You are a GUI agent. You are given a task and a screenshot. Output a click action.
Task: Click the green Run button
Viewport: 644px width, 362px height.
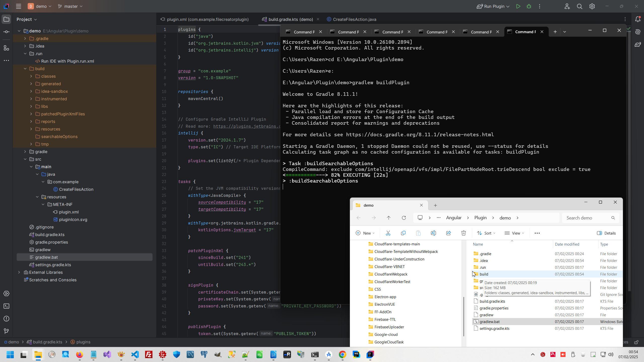(518, 6)
